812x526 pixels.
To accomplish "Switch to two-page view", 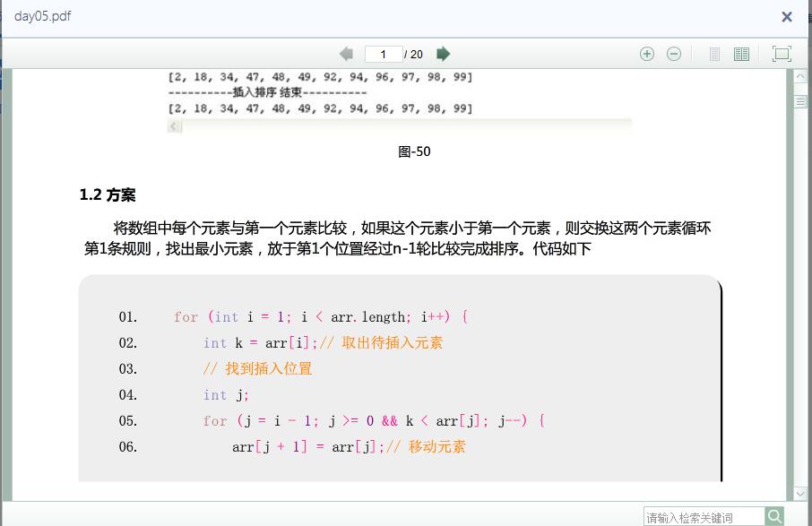I will 741,54.
